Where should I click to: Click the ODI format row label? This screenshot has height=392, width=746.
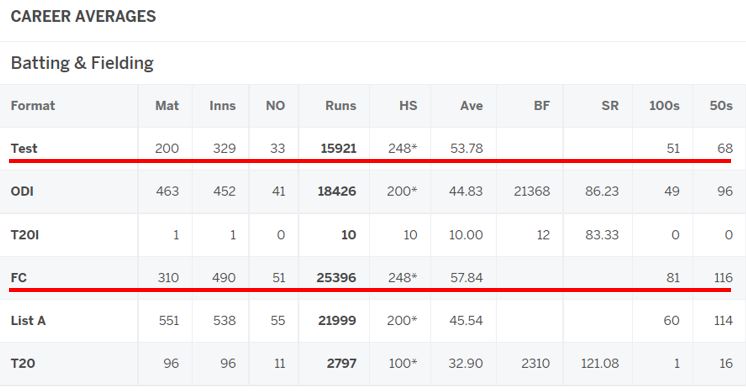(x=22, y=191)
